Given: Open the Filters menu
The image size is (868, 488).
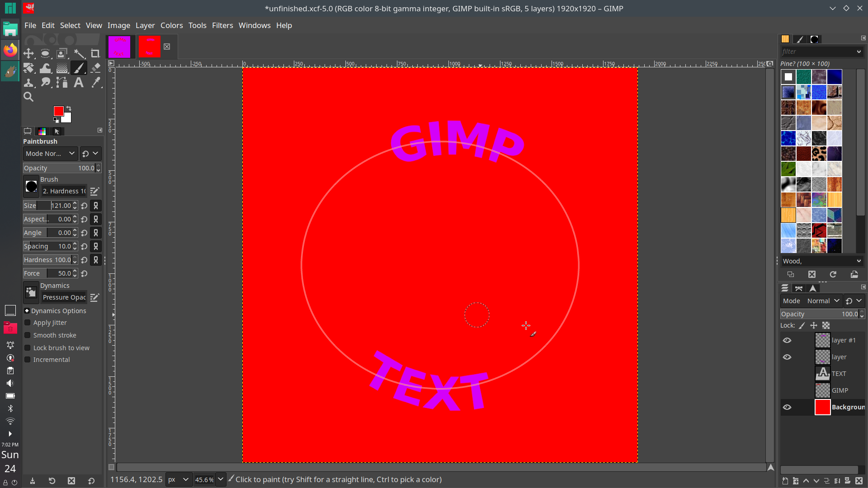Looking at the screenshot, I should pyautogui.click(x=222, y=25).
